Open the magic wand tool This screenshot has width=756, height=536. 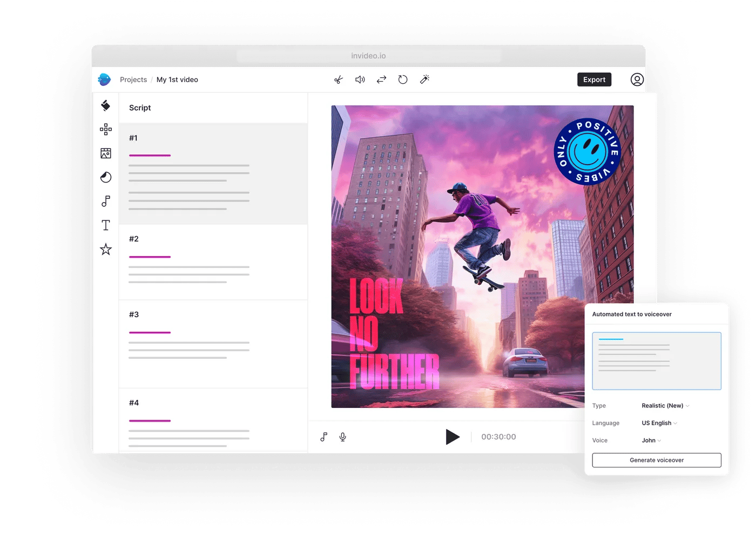tap(424, 79)
